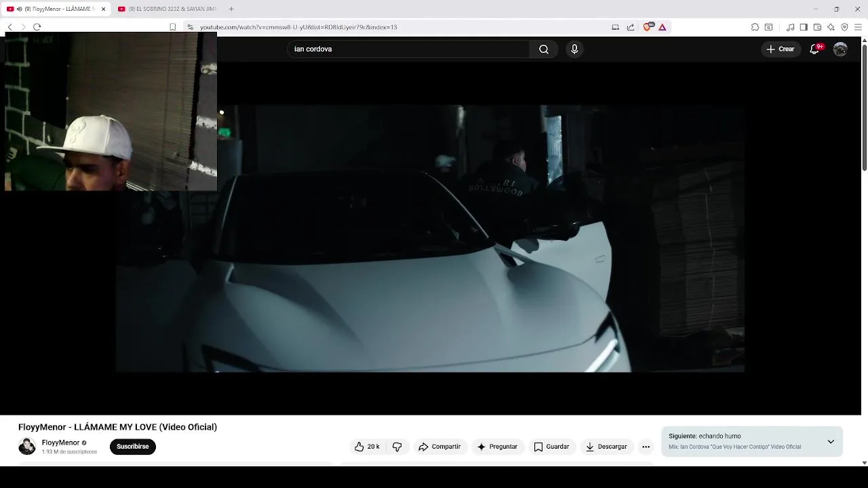The image size is (868, 488).
Task: Open the install app icon in address bar
Action: [615, 27]
